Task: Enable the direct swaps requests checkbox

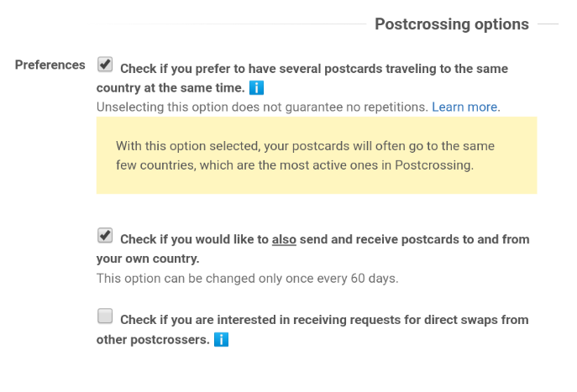Action: (105, 316)
